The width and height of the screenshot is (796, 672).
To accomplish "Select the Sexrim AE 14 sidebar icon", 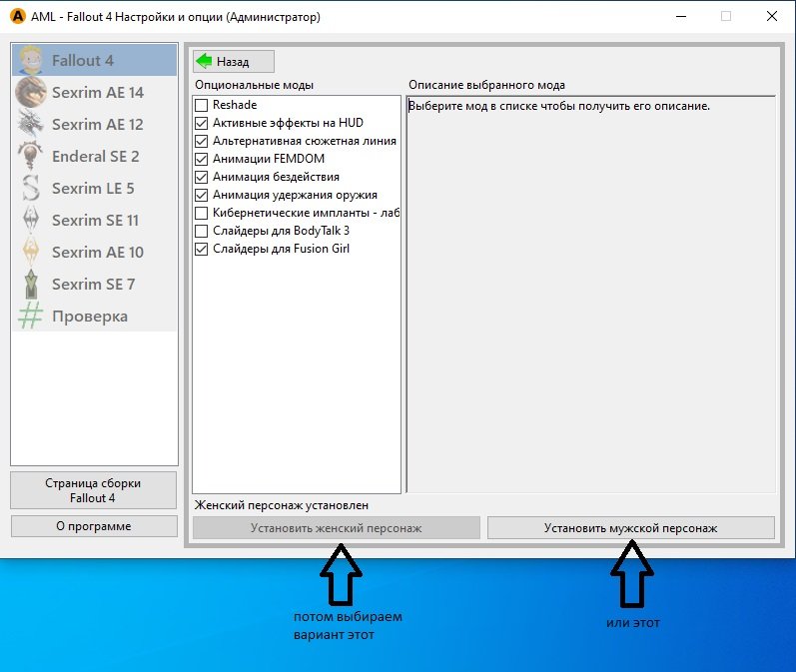I will (31, 93).
